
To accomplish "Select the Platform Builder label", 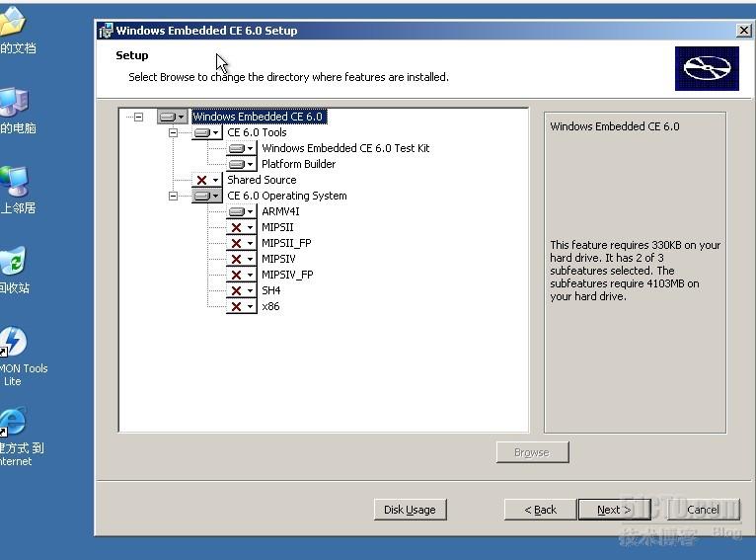I will [x=298, y=165].
